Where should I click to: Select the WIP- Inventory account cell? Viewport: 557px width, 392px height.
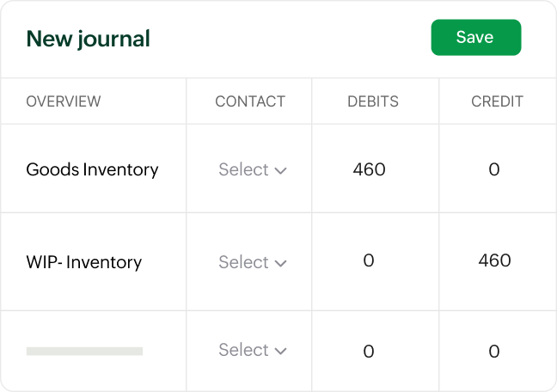coord(83,262)
